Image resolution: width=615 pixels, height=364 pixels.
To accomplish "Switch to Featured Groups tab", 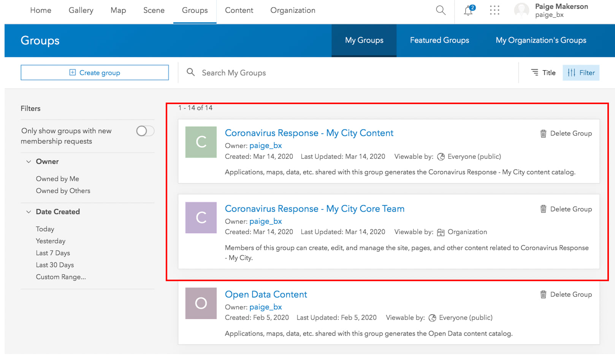I will click(x=439, y=40).
